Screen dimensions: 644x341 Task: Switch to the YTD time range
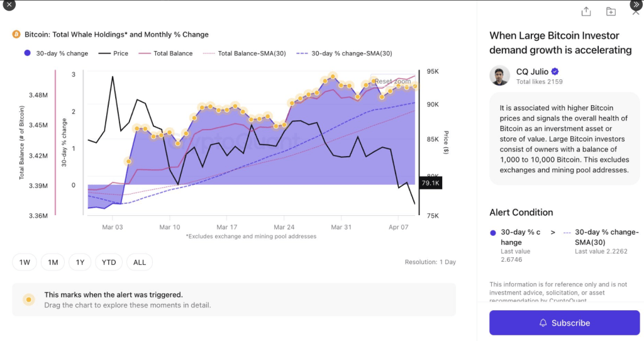click(x=109, y=262)
